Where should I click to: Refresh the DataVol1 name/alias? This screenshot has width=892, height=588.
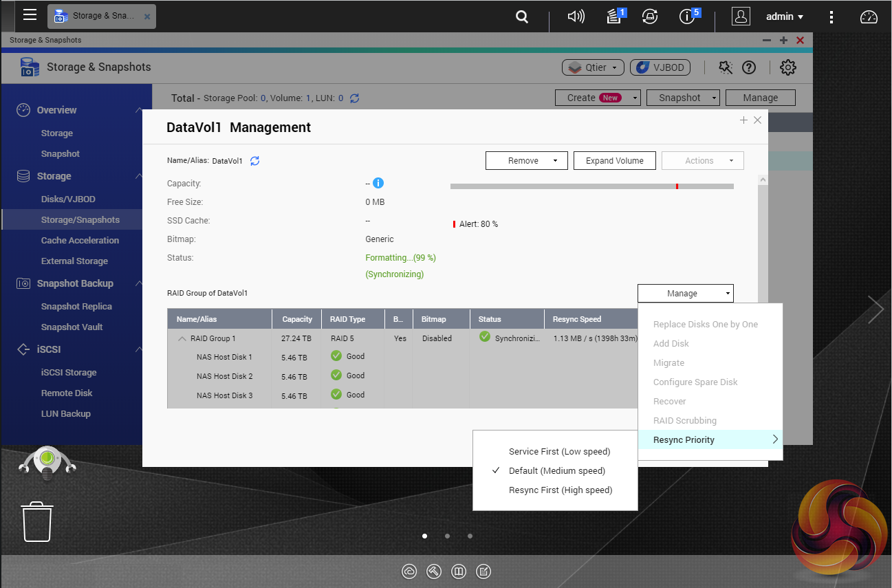click(x=254, y=161)
